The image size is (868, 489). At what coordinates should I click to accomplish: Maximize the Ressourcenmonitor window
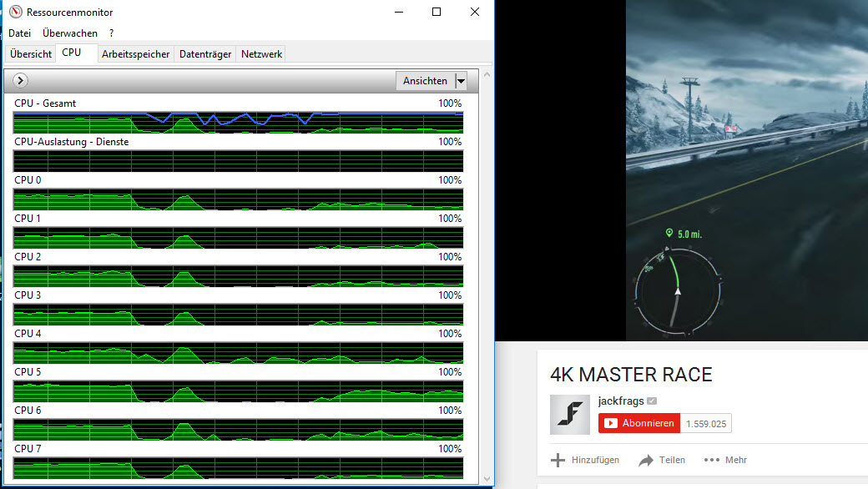pos(437,12)
